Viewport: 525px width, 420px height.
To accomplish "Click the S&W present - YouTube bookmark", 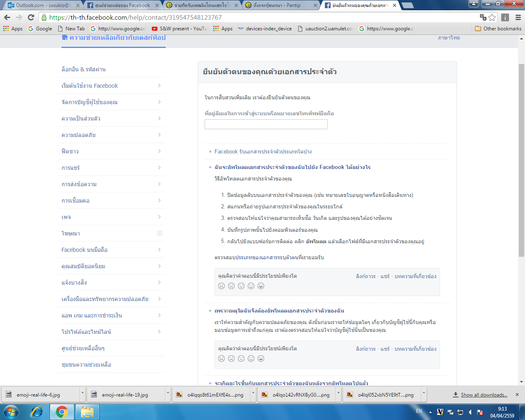I will tap(179, 29).
